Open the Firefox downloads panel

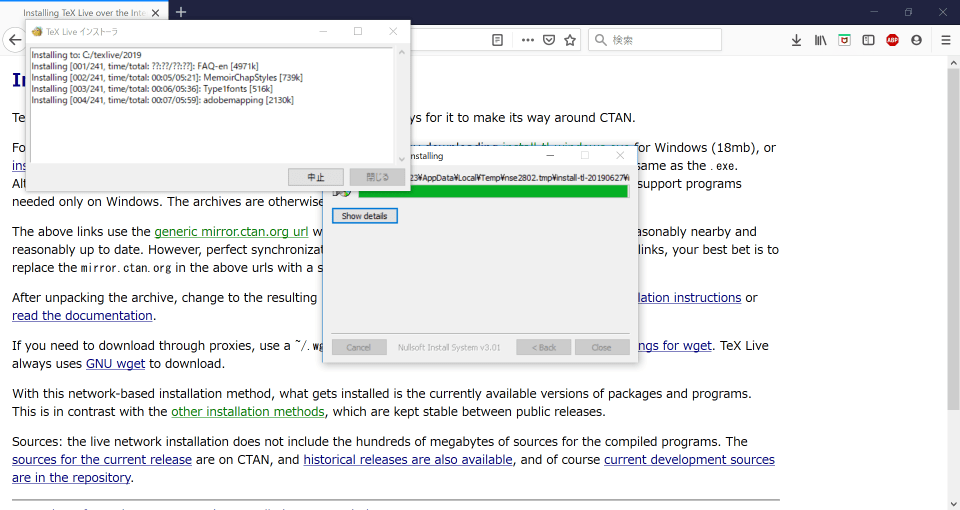coord(796,41)
